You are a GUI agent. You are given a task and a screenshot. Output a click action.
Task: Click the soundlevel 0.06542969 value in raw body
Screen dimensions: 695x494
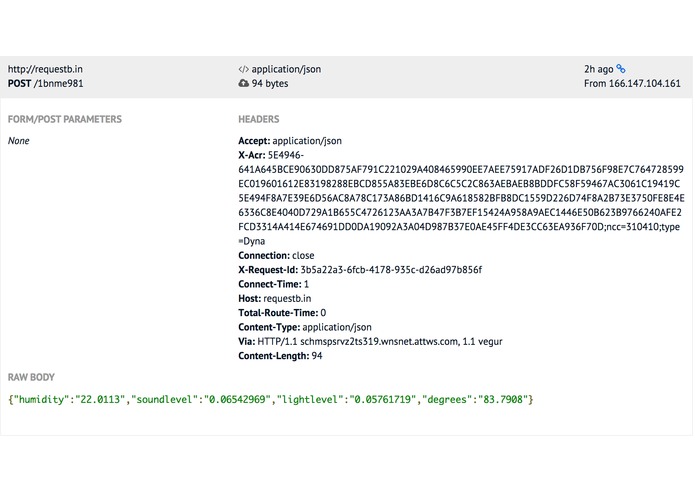(x=237, y=400)
